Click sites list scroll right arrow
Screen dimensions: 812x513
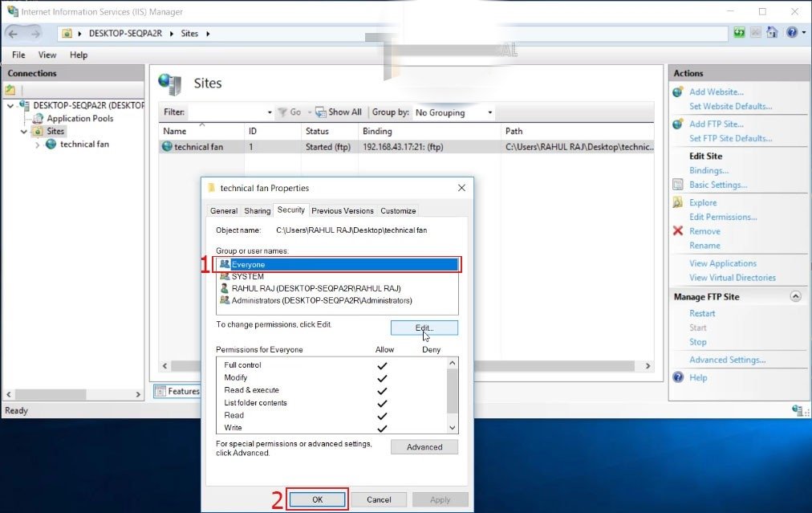(x=648, y=366)
